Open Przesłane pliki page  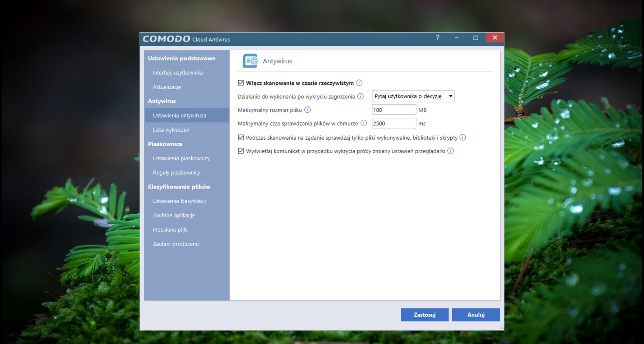tap(170, 229)
